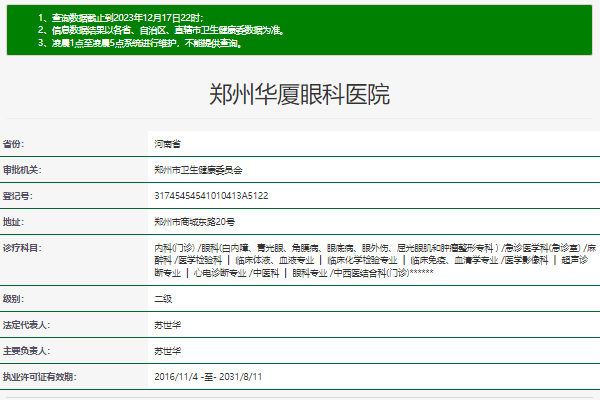Select the 省份 label
The width and height of the screenshot is (600, 400).
(x=13, y=144)
